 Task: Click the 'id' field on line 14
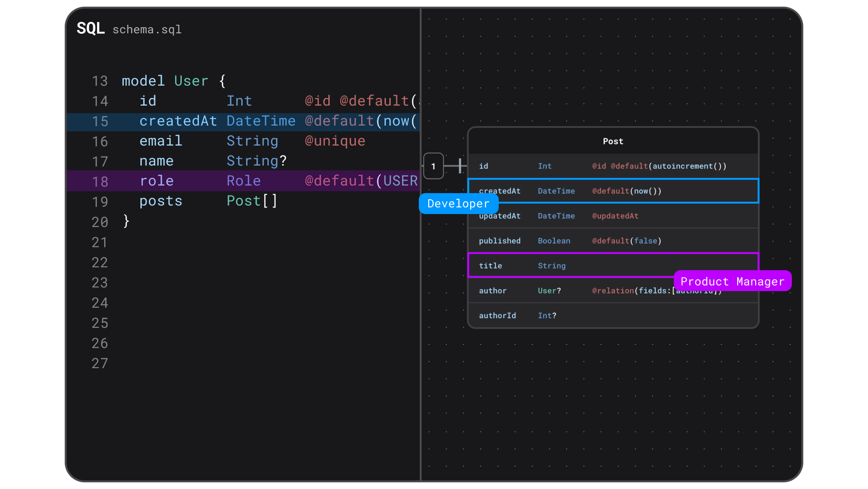pos(148,101)
